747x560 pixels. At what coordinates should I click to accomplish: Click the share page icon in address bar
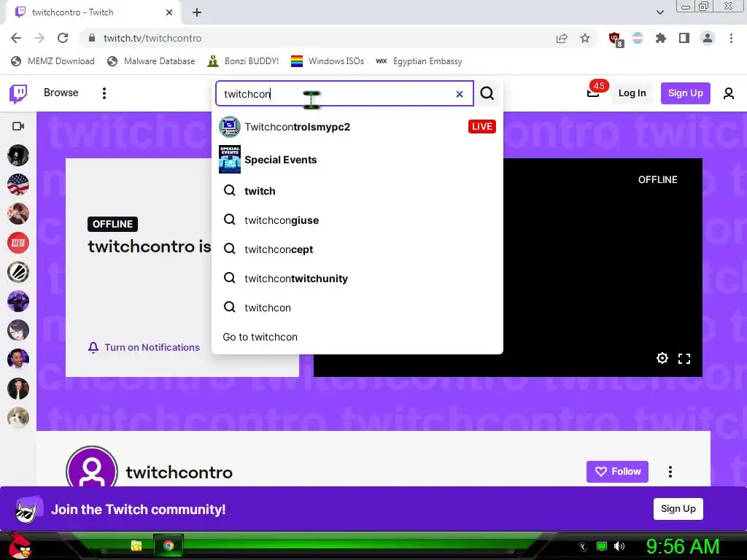562,38
